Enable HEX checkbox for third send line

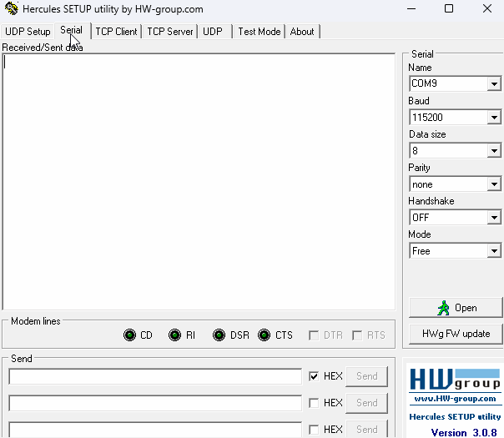coord(314,430)
